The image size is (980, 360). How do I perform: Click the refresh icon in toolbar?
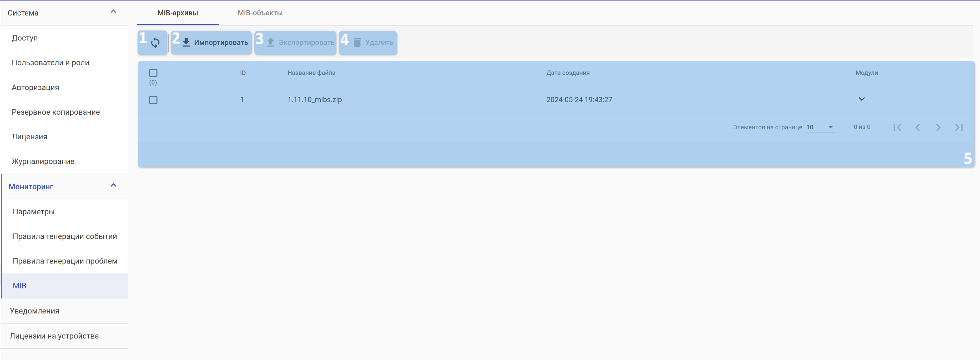(x=155, y=43)
